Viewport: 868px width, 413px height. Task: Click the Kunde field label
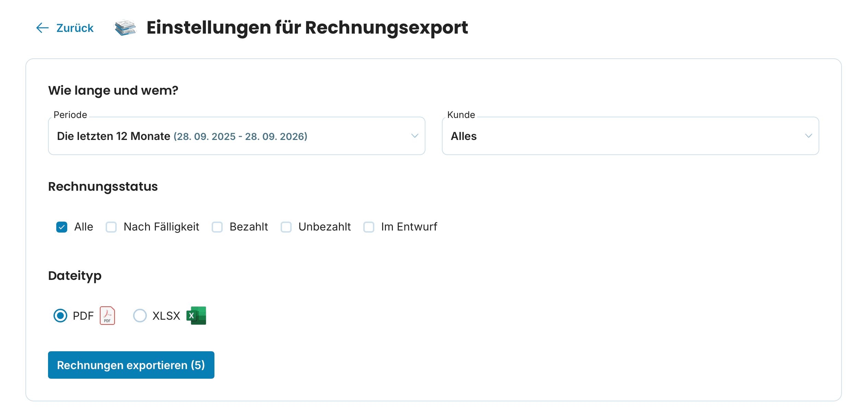point(461,115)
